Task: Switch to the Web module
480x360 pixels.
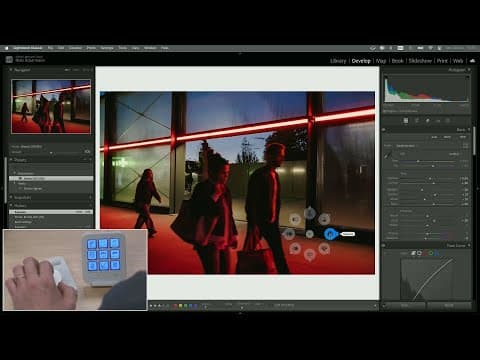Action: coord(458,61)
